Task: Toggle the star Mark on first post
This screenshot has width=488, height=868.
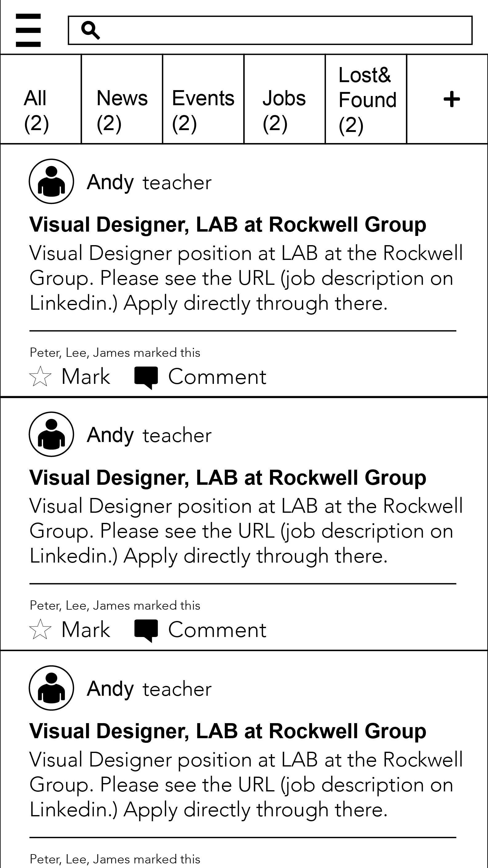Action: (40, 376)
